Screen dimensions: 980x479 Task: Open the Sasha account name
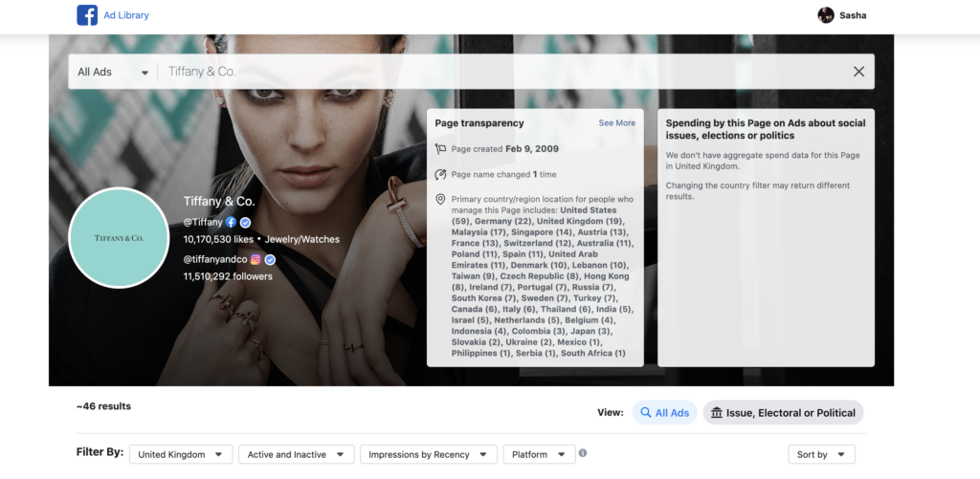853,15
